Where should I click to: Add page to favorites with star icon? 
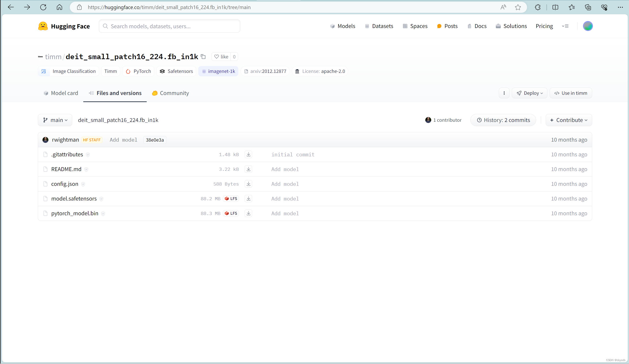(518, 7)
